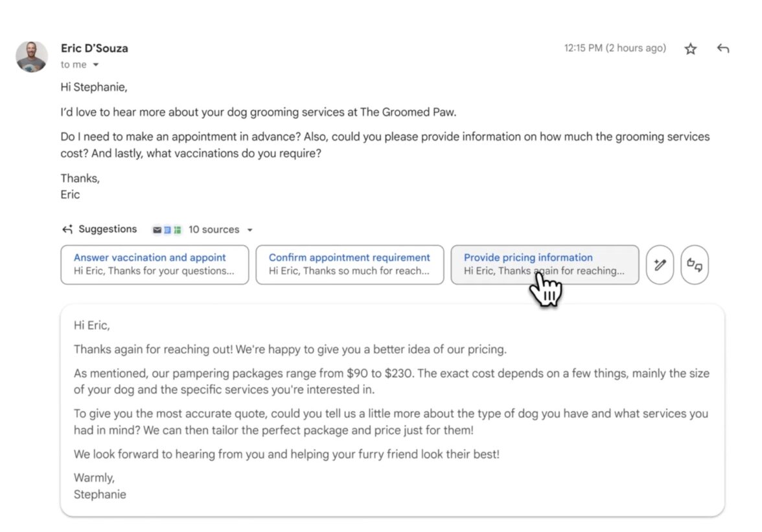This screenshot has height=532, width=762.
Task: Star the email from Eric D'Souza
Action: pyautogui.click(x=691, y=49)
